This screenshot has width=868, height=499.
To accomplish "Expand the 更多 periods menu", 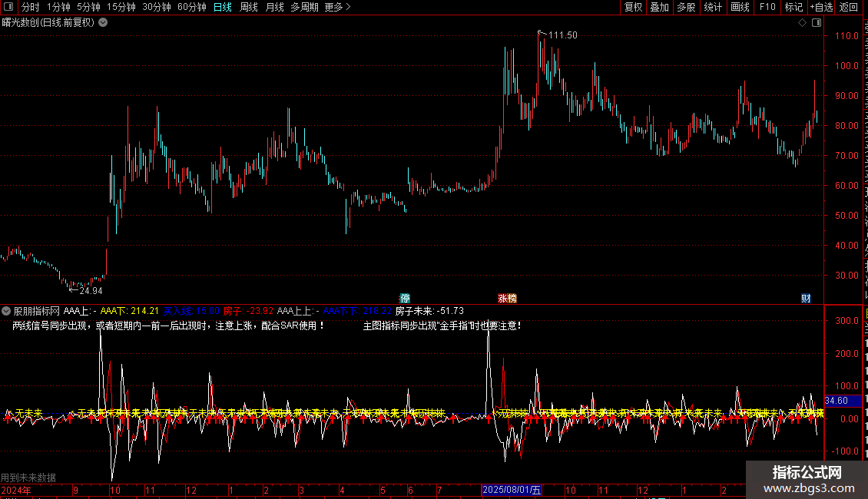I will 338,7.
